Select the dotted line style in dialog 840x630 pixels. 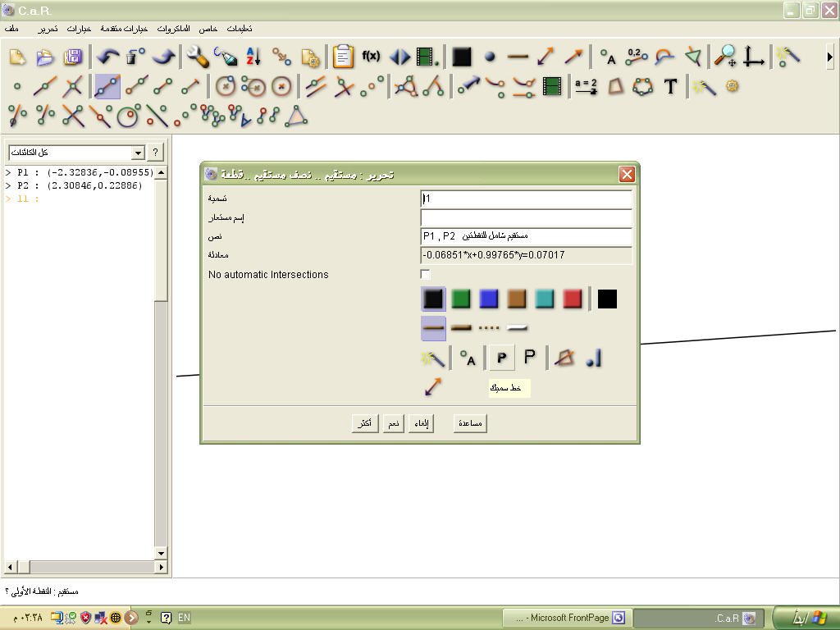click(x=489, y=328)
